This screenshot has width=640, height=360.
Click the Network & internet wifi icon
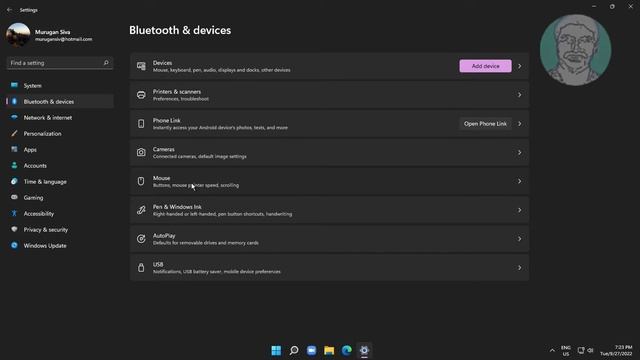(x=14, y=117)
